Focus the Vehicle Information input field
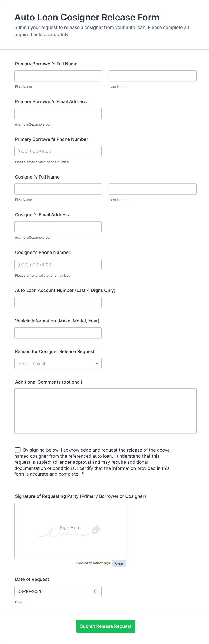 (58, 333)
